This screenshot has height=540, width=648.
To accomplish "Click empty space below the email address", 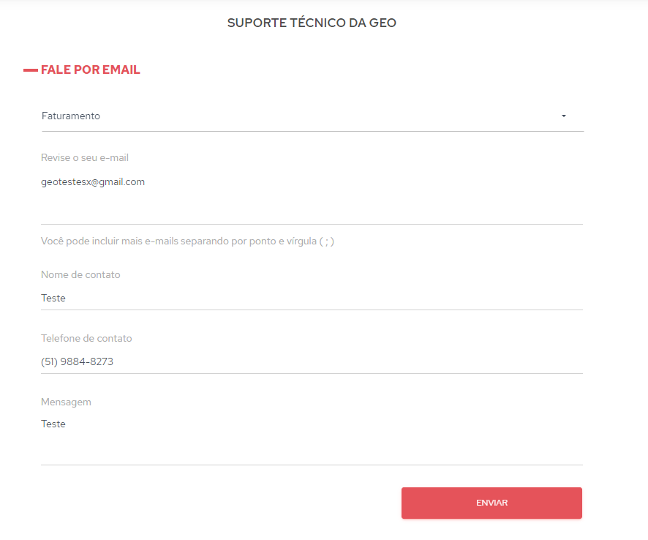I will (x=312, y=207).
